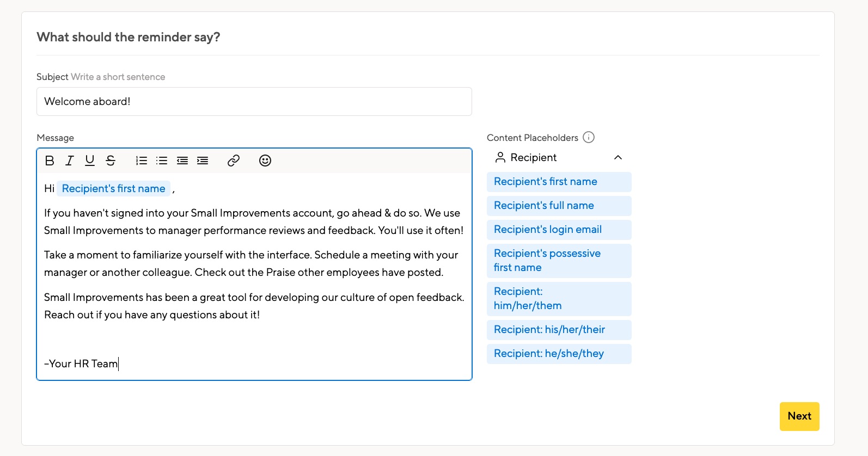Insert Recipient's full name placeholder
Screen dimensions: 868x456
tap(559, 206)
